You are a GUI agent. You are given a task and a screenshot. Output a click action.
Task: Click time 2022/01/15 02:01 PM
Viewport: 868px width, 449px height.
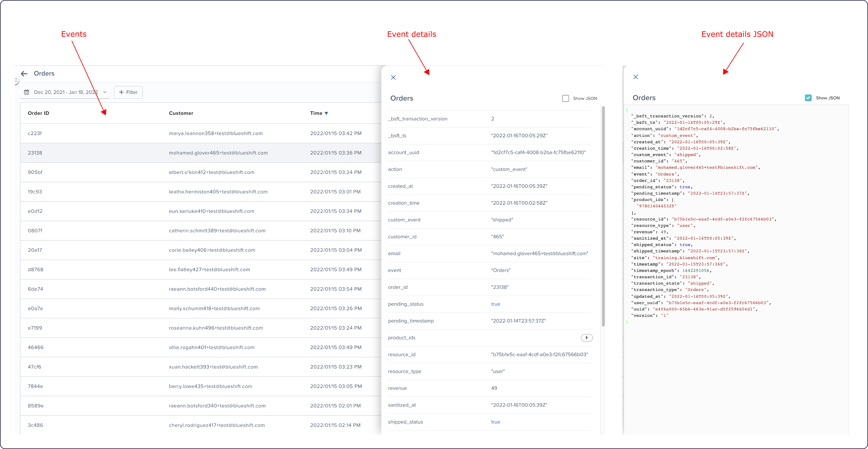click(x=335, y=406)
